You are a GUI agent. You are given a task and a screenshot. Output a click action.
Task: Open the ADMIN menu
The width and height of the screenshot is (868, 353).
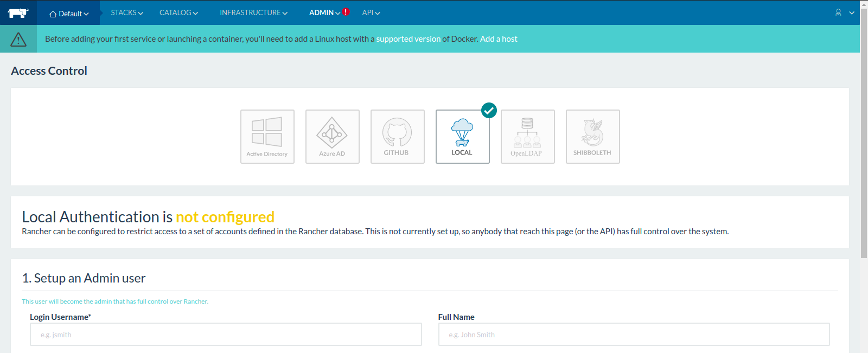324,12
